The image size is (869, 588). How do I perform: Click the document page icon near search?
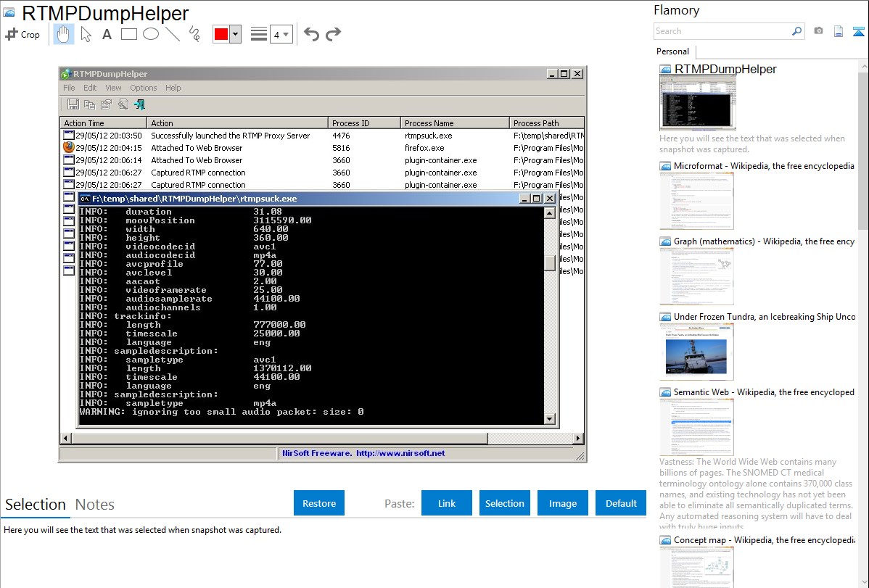point(839,31)
